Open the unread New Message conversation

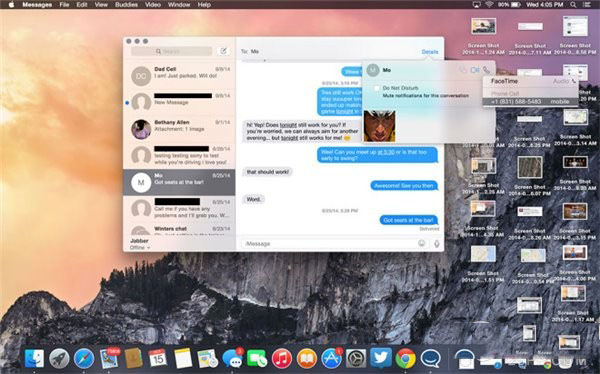point(179,102)
